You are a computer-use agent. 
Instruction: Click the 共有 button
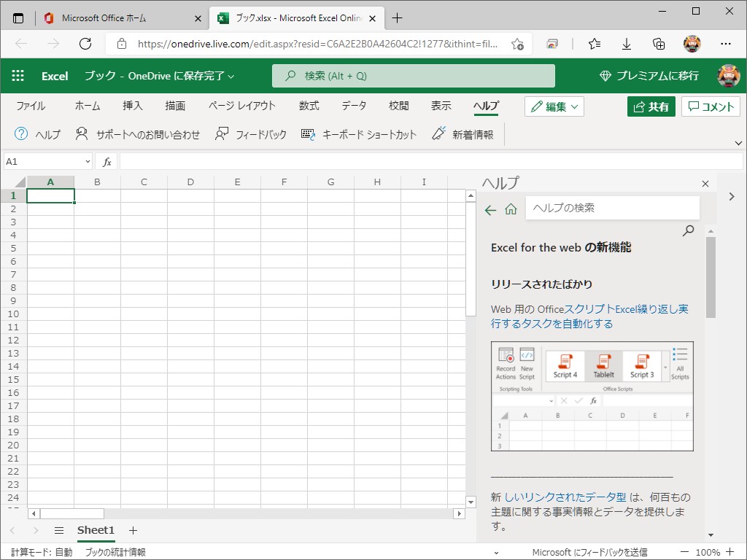tap(651, 106)
